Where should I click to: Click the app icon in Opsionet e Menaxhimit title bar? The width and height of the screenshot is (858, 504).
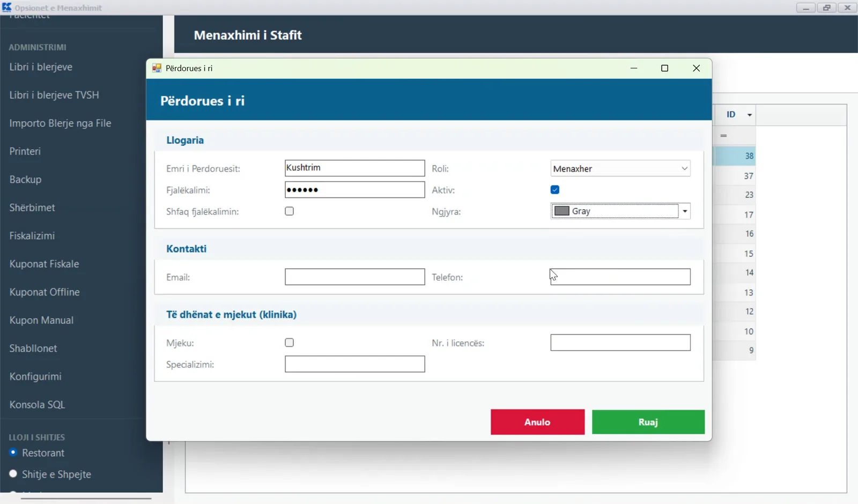[x=6, y=8]
